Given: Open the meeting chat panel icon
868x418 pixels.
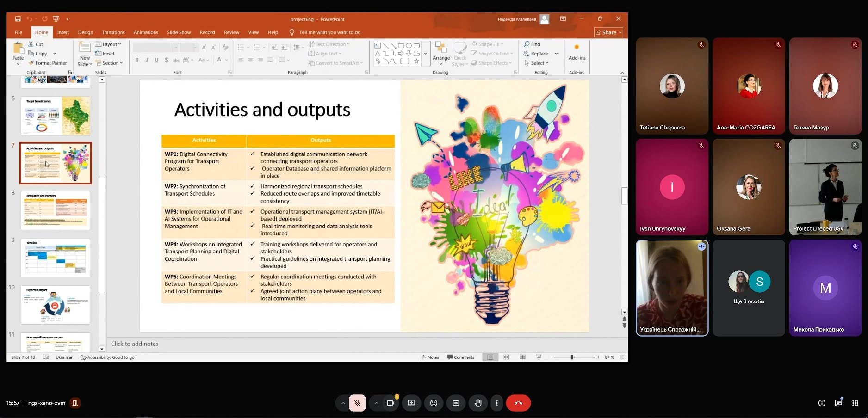Looking at the screenshot, I should click(838, 403).
